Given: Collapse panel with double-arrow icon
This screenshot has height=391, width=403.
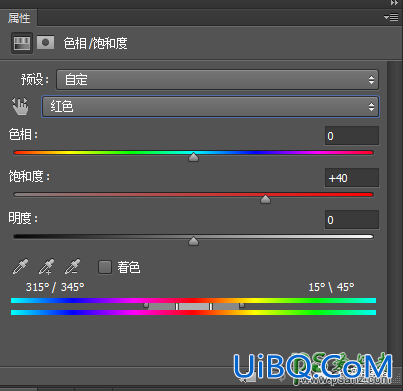Looking at the screenshot, I should (394, 3).
